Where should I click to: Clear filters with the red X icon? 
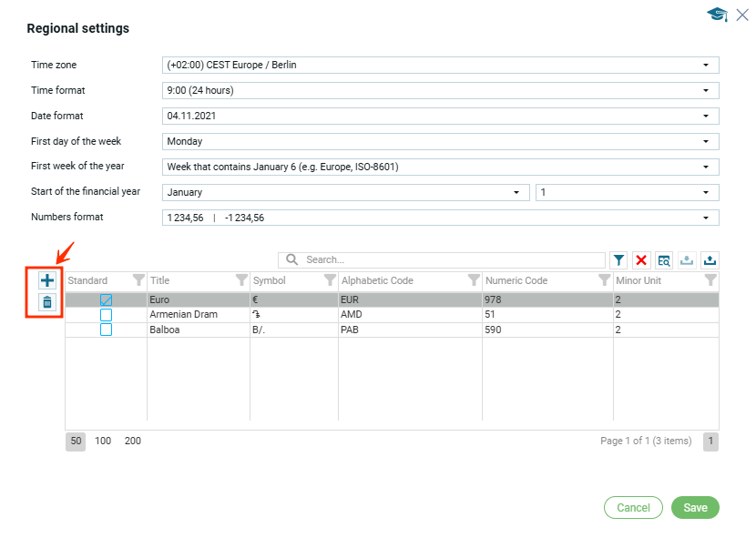(641, 260)
